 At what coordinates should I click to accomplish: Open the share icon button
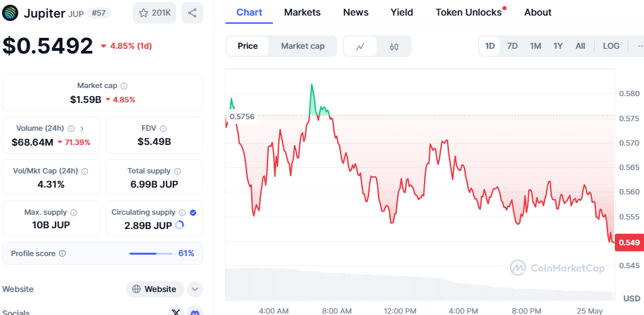tap(192, 13)
